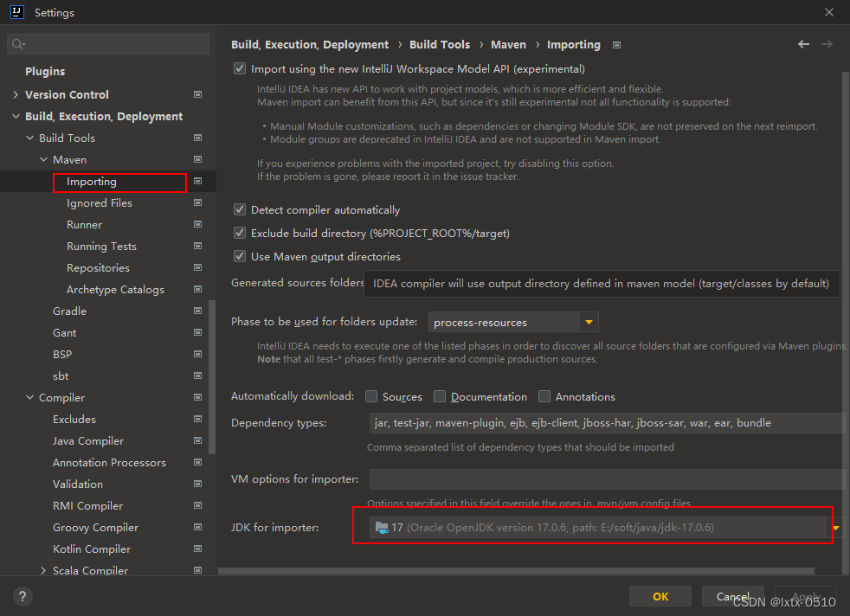
Task: Click the project-level icon next to Gradle
Action: coord(198,311)
